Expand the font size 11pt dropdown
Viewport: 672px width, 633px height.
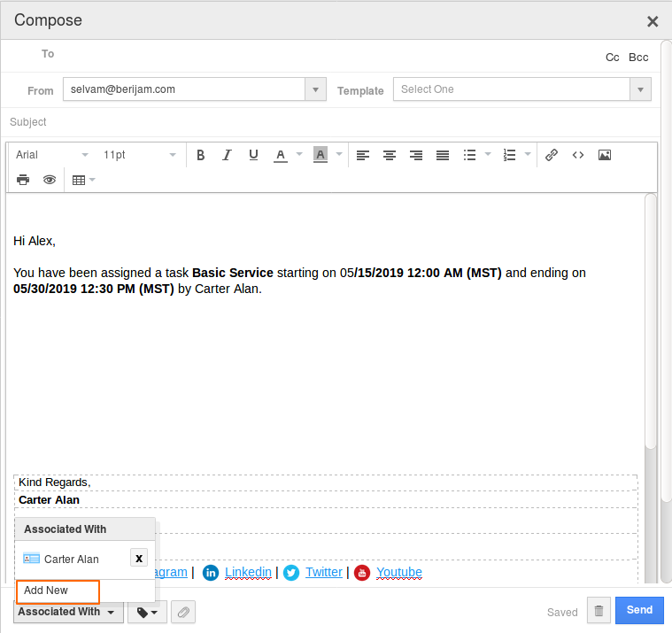[x=140, y=155]
